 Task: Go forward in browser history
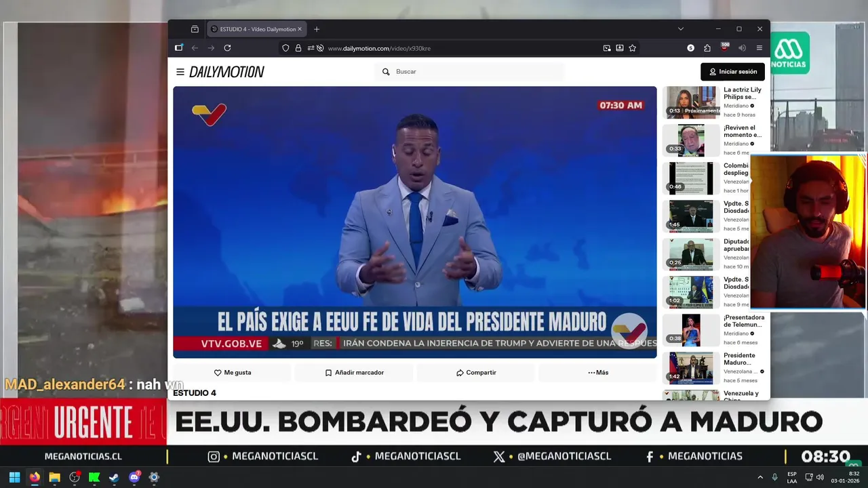211,48
